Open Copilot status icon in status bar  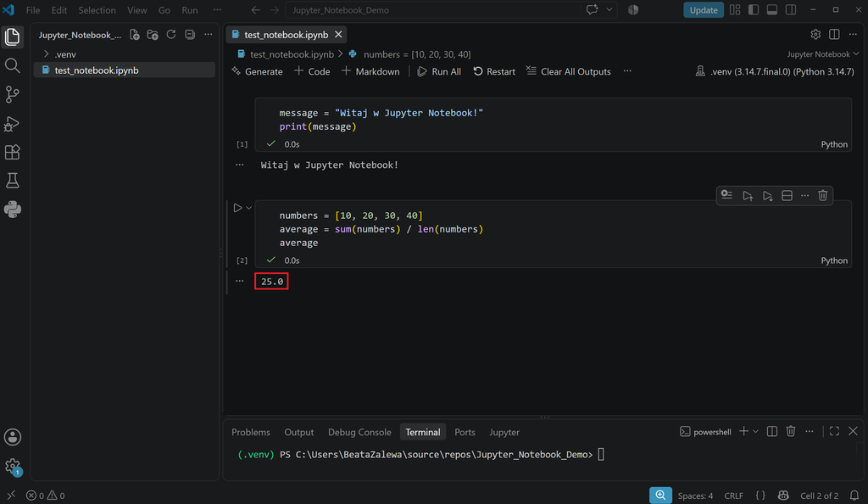(x=782, y=496)
